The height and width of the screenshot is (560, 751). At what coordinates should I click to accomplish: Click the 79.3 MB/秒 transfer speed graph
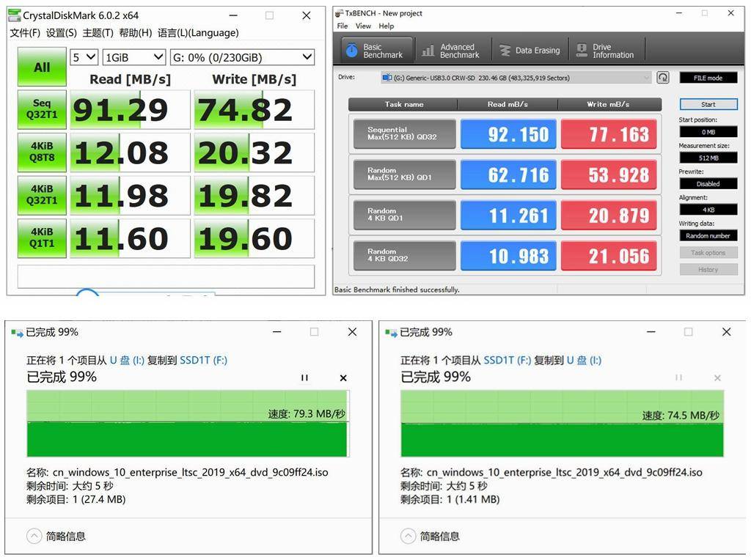coord(187,424)
